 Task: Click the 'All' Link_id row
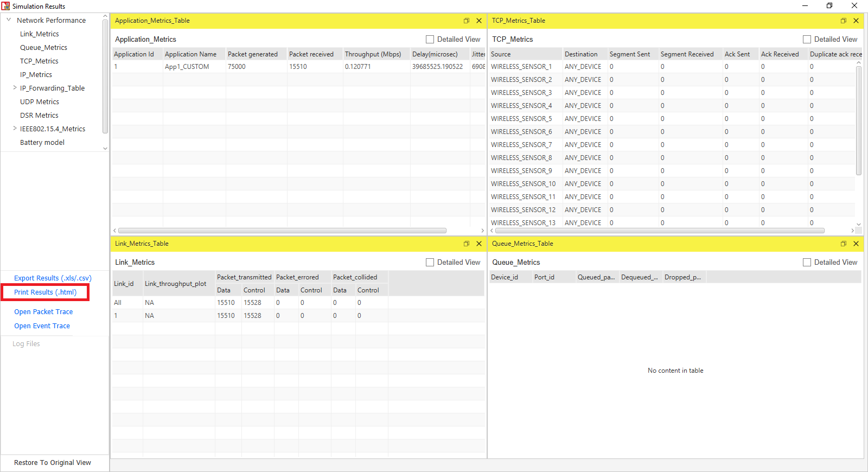[x=298, y=303]
